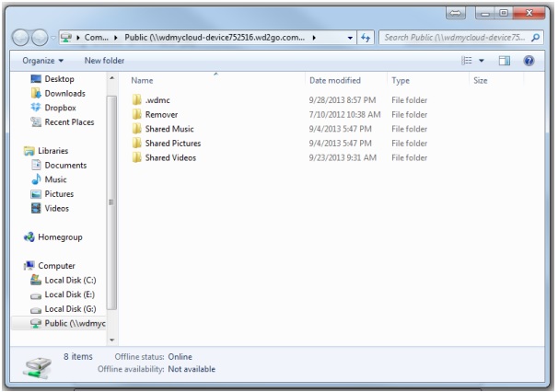Expand the arrow after Com... breadcrumb
Viewport: 558px width, 392px height.
coord(116,38)
